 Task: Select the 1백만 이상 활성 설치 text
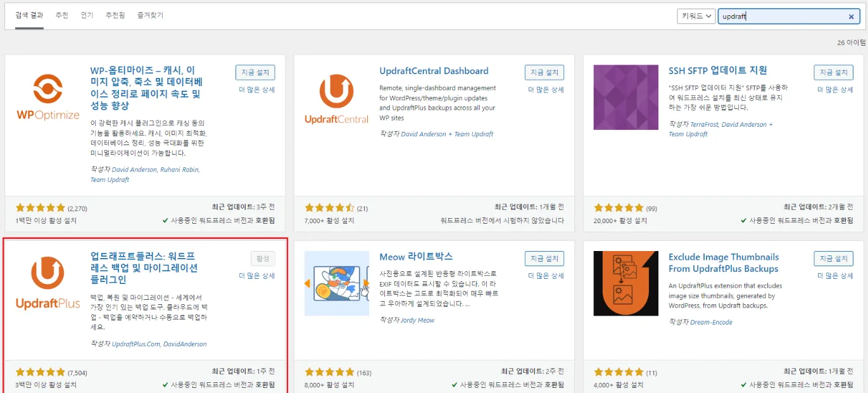[x=46, y=221]
